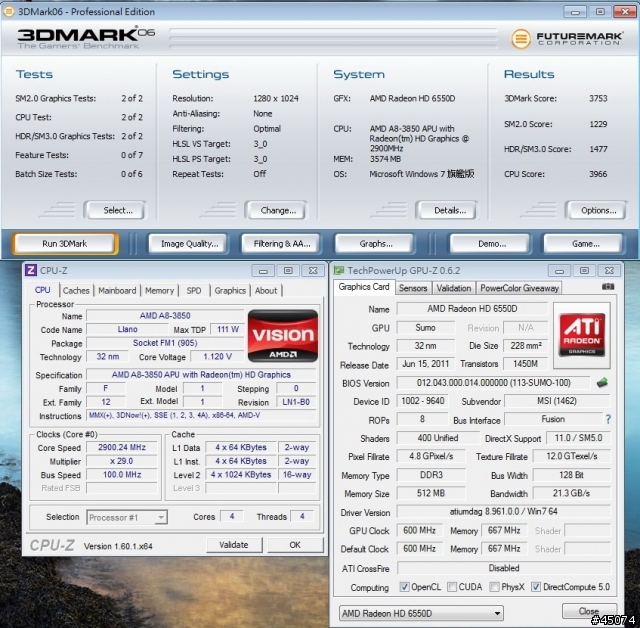Click the ATI Radeon logo in GPU-Z
The width and height of the screenshot is (640, 628).
click(582, 335)
